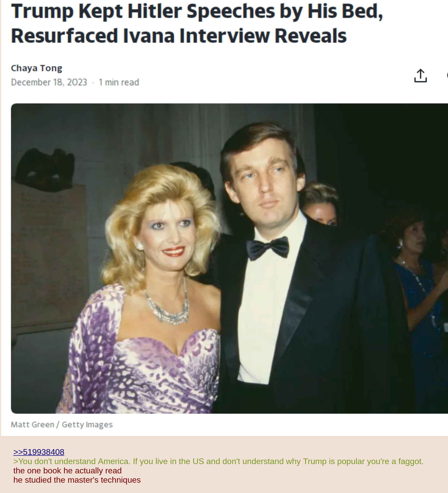The image size is (448, 493).
Task: Click the partially visible icon right of share
Action: tap(447, 76)
